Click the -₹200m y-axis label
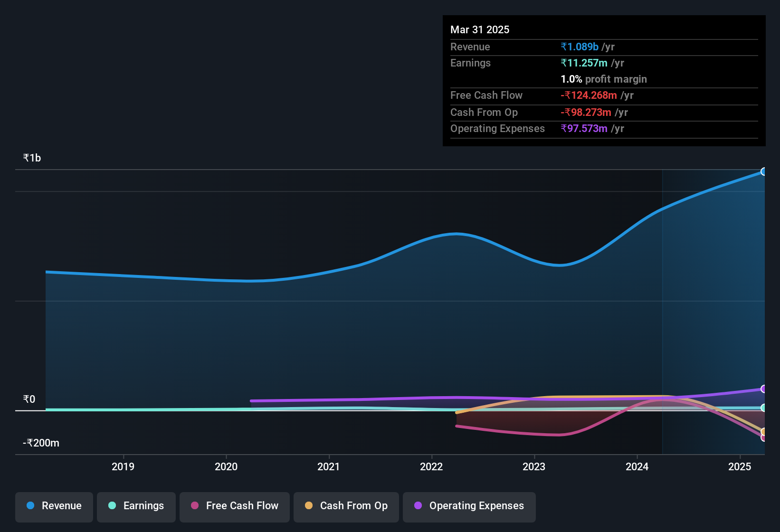Screen dimensions: 780x532 41,443
